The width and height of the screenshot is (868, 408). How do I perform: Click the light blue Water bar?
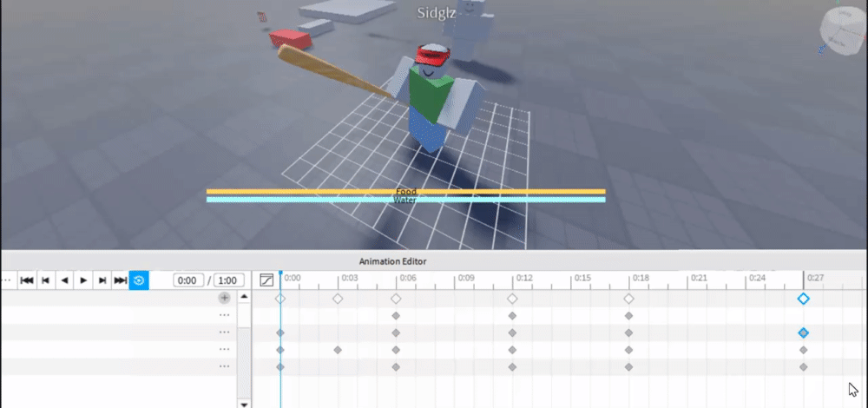point(405,200)
